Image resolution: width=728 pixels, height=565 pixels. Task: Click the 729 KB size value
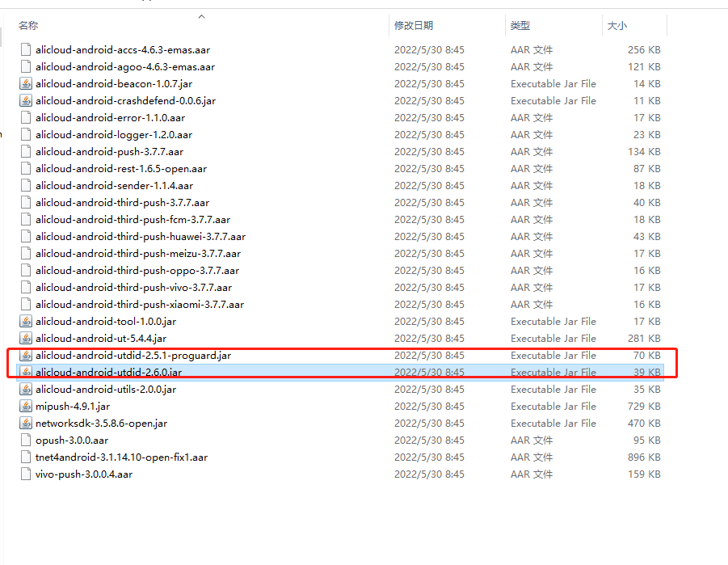pos(644,406)
